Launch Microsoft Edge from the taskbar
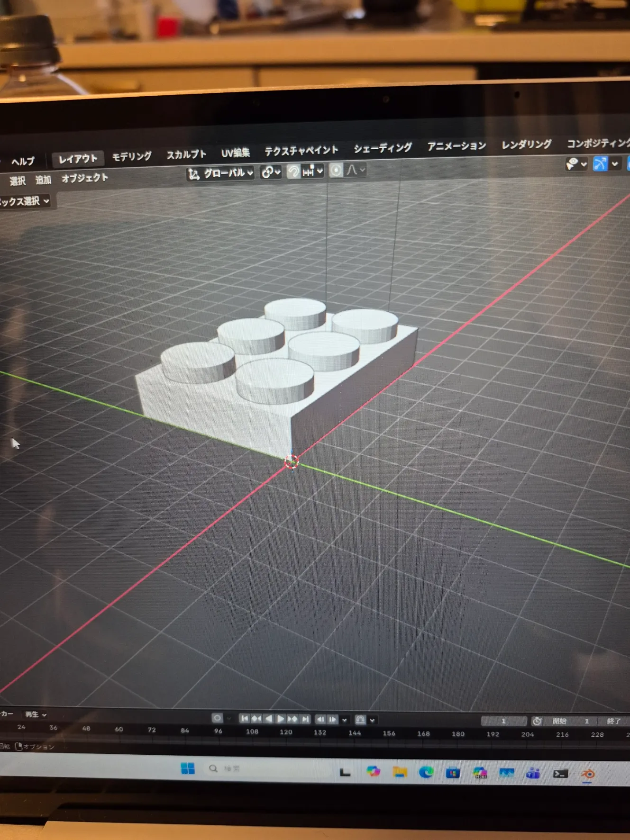Viewport: 630px width, 840px height. click(426, 773)
